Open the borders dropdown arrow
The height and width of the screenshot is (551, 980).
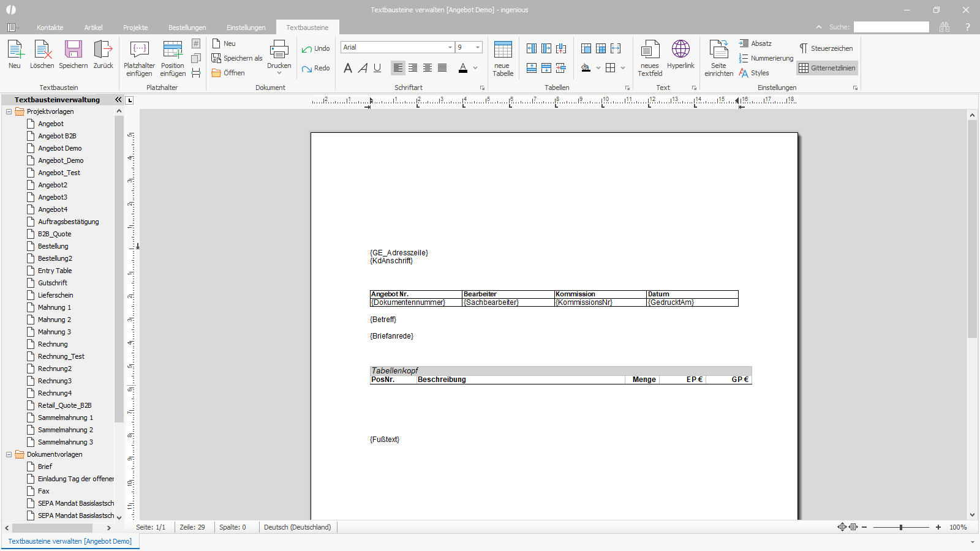[x=623, y=68]
